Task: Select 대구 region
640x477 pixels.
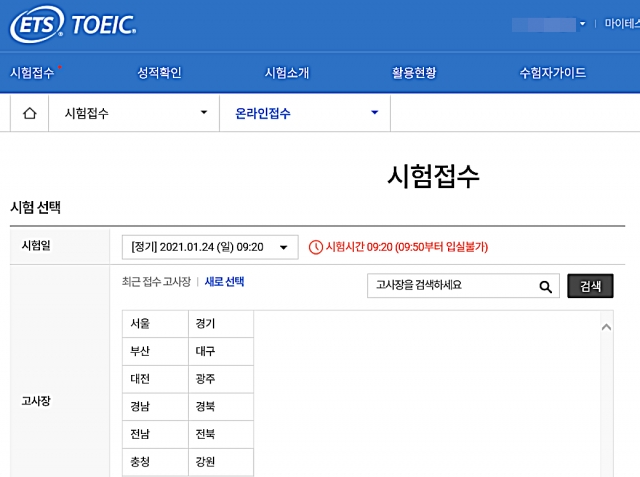Action: (x=221, y=351)
